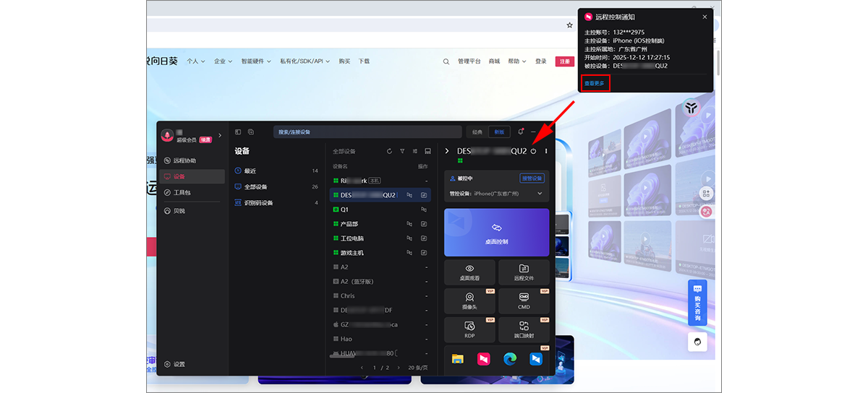
Task: Click the website search magnifier icon
Action: pyautogui.click(x=446, y=61)
